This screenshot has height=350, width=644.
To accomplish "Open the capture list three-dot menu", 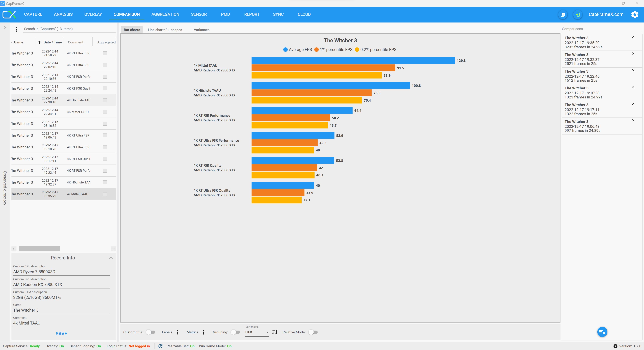I will click(x=16, y=29).
